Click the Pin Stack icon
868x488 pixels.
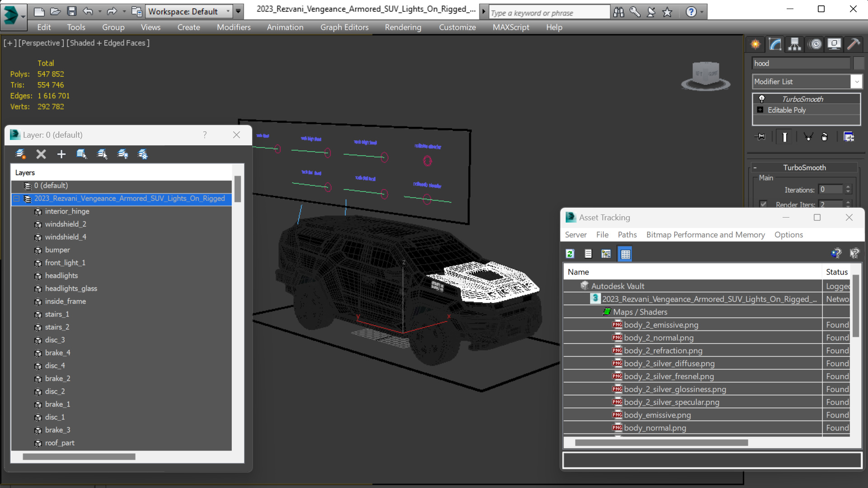point(760,137)
